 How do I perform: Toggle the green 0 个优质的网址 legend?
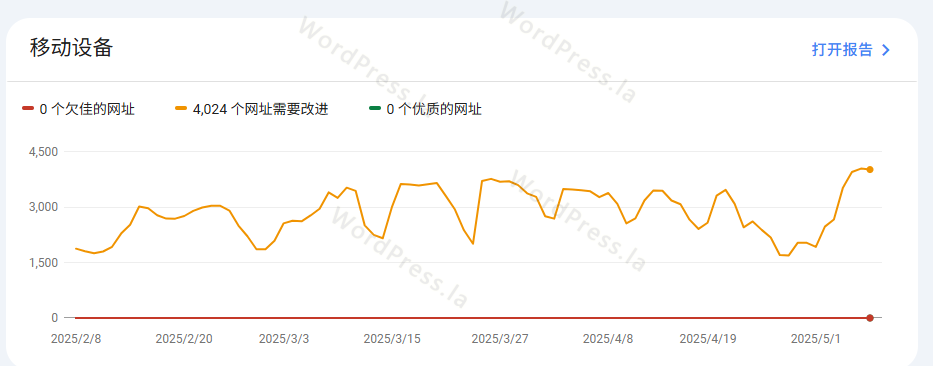point(425,110)
